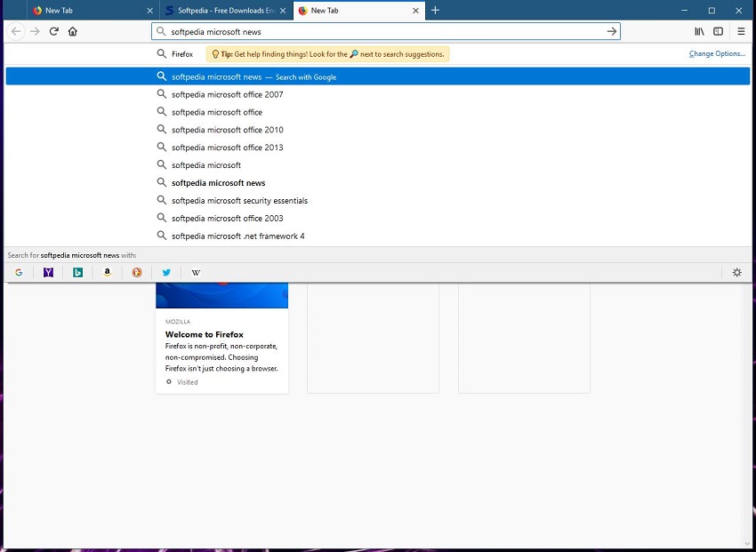Search using the Twitter engine icon
The width and height of the screenshot is (756, 552).
click(x=166, y=273)
